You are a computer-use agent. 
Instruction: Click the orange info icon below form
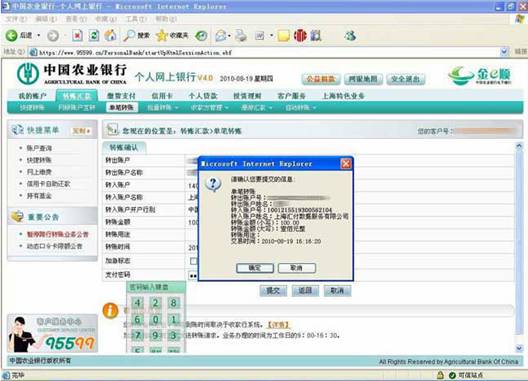110,310
